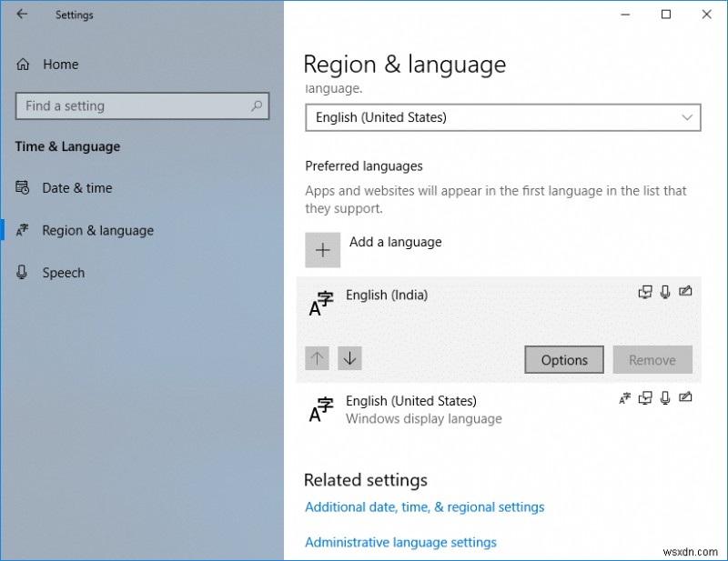
Task: Open handwriting options icon for English (United States)
Action: coord(685,397)
